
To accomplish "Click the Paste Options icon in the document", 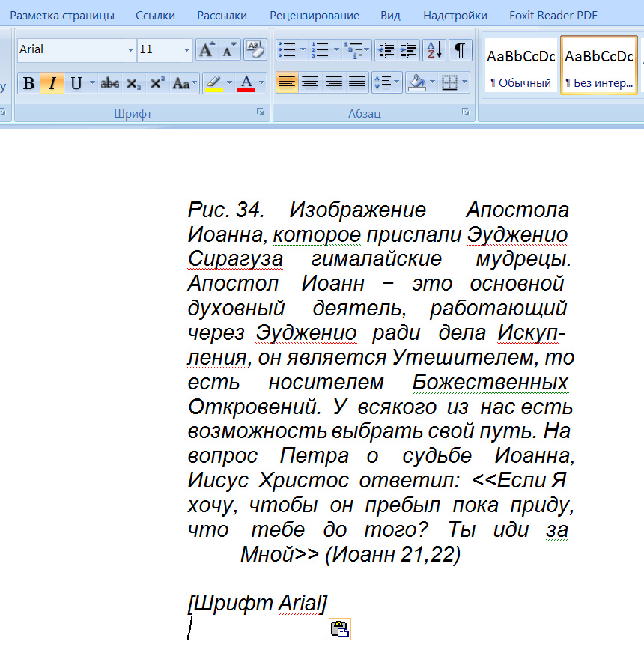I will pos(340,629).
